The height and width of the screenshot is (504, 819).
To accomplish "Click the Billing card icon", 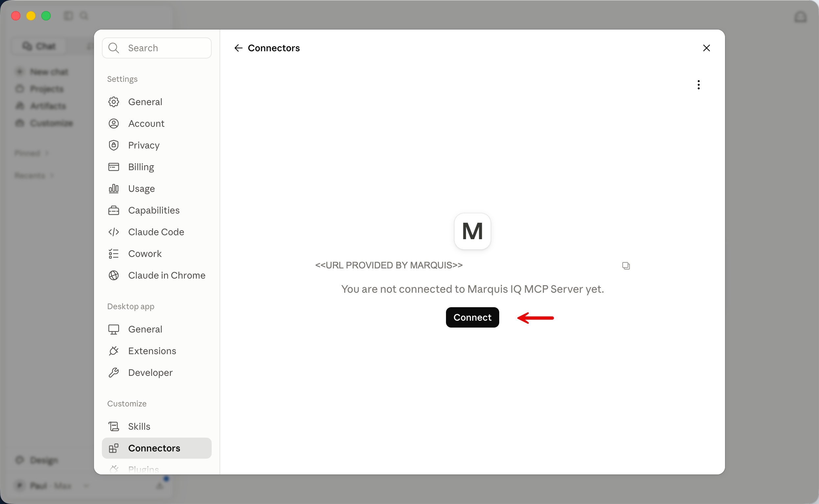I will [x=114, y=167].
